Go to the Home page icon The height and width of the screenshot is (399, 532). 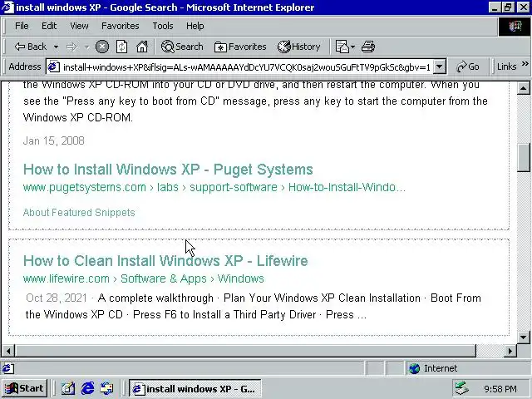142,47
